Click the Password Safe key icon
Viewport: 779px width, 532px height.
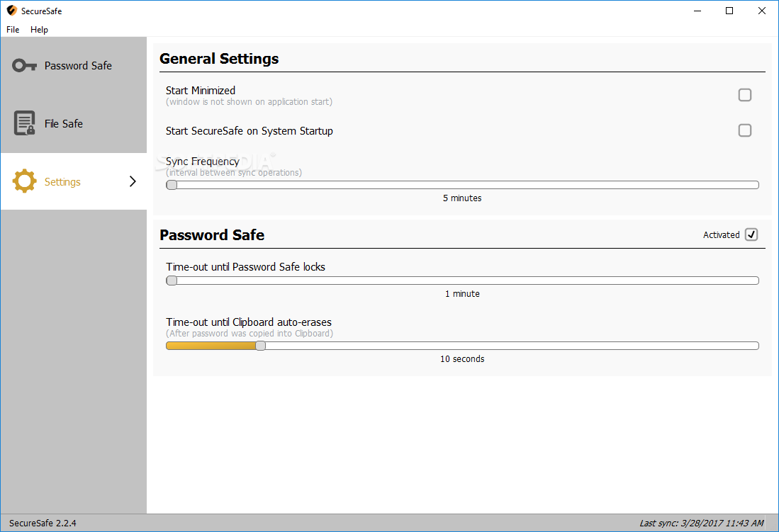click(24, 66)
